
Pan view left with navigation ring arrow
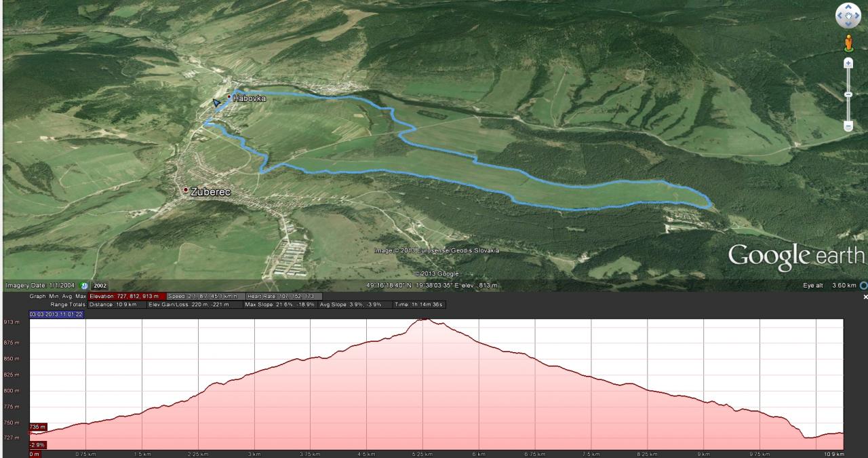point(840,16)
